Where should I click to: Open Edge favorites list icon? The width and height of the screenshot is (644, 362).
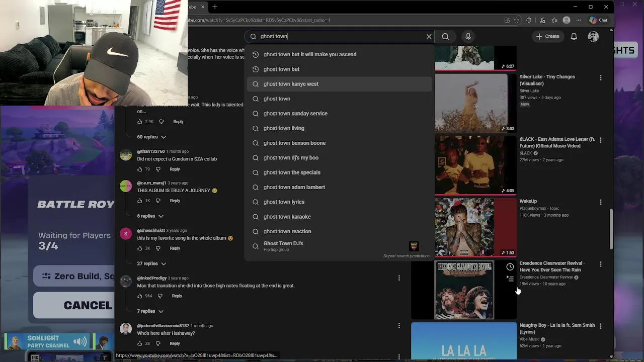pyautogui.click(x=554, y=20)
